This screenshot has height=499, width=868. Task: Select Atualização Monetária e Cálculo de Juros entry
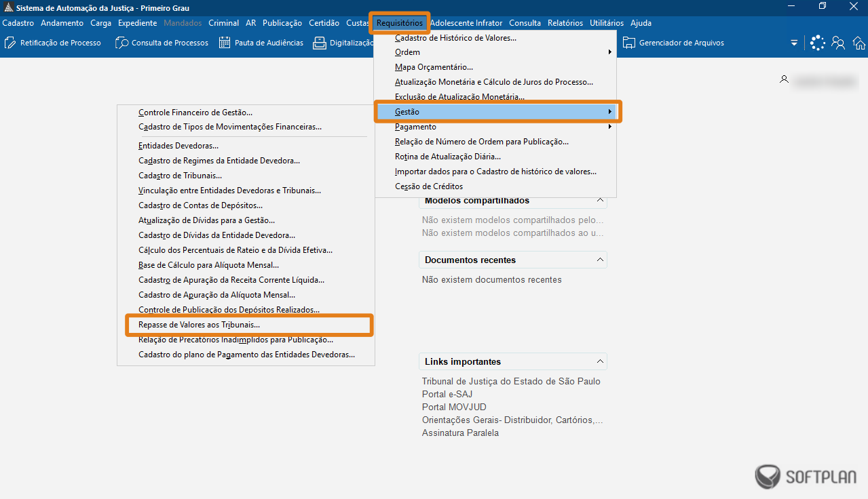point(495,82)
